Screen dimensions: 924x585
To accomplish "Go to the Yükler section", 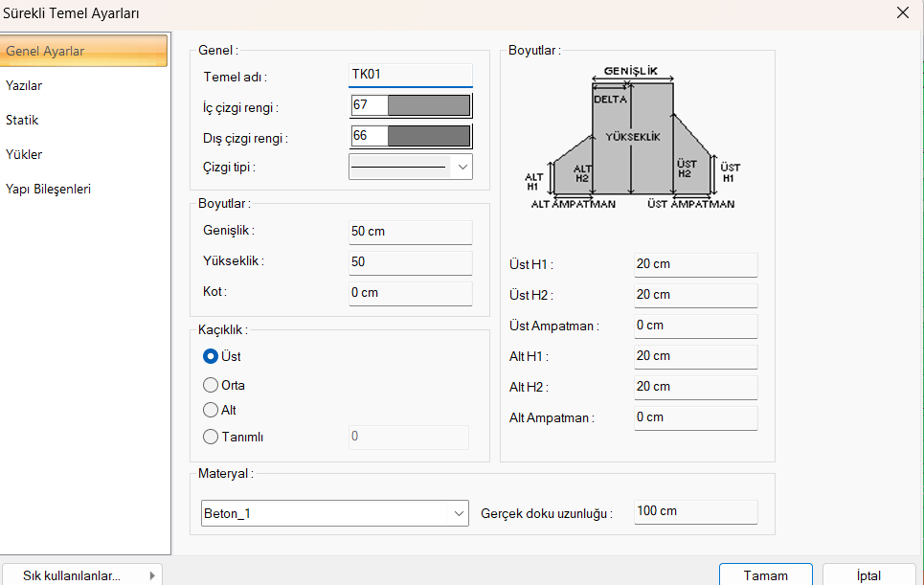I will pos(24,154).
